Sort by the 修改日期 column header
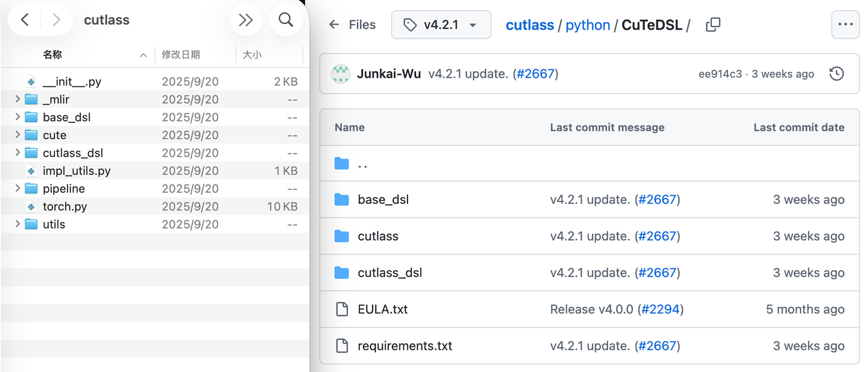The height and width of the screenshot is (372, 868). click(x=181, y=55)
